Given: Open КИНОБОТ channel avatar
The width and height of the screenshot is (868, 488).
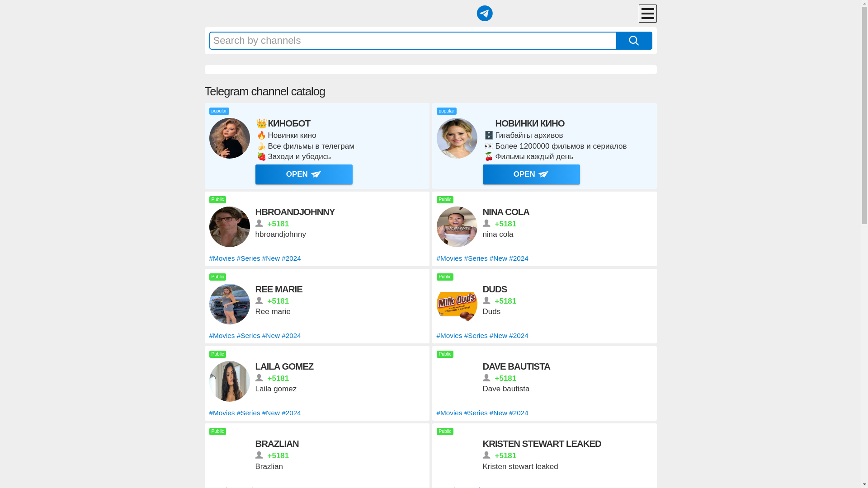Looking at the screenshot, I should [x=230, y=138].
